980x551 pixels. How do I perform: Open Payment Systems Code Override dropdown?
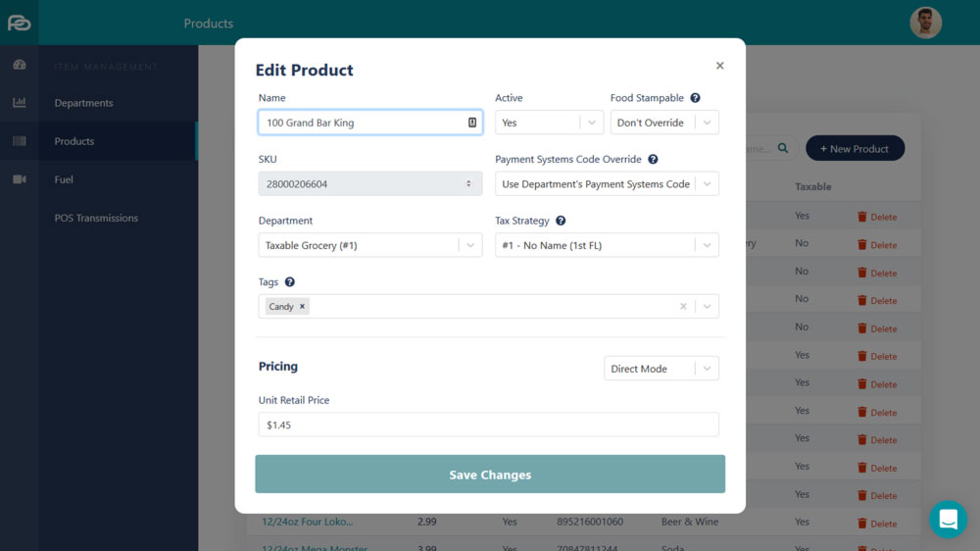pos(607,184)
